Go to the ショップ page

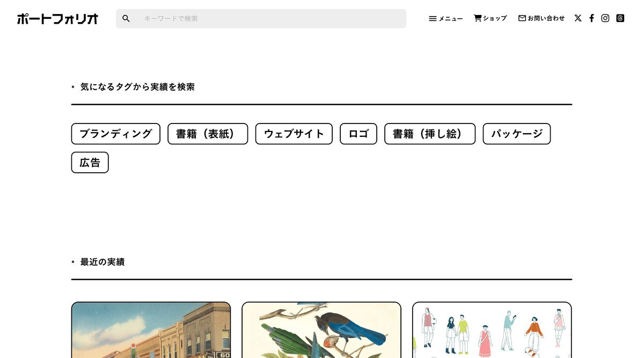[490, 18]
